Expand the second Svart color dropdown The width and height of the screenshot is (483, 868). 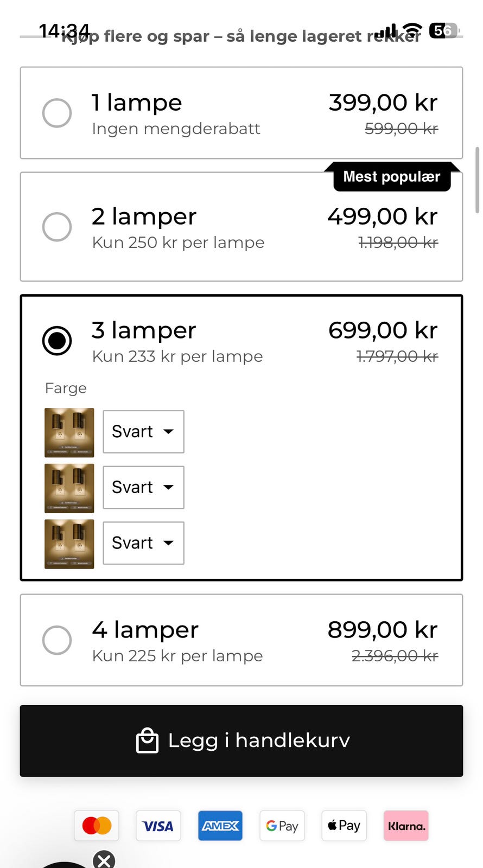point(143,487)
